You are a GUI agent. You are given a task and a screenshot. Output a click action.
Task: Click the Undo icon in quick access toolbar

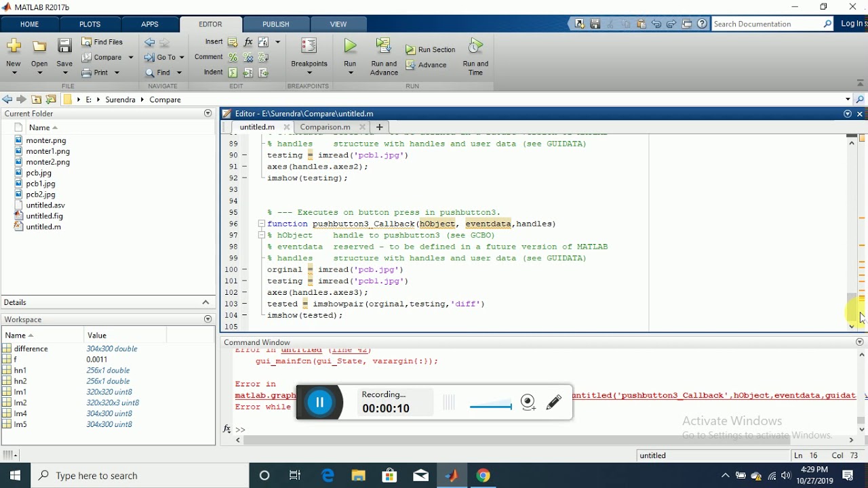pos(656,24)
